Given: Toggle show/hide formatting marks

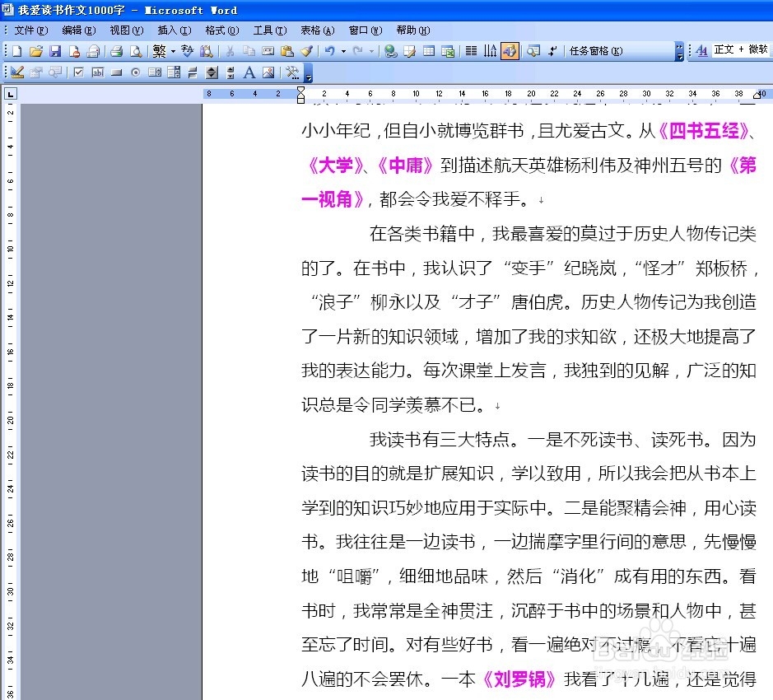Looking at the screenshot, I should click(x=552, y=51).
